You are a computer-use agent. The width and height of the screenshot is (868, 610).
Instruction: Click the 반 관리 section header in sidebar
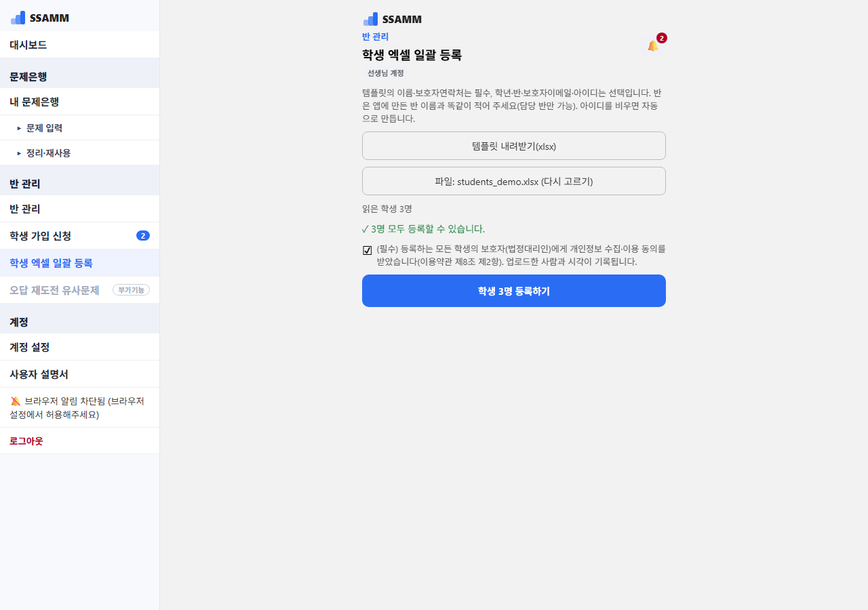pos(25,184)
